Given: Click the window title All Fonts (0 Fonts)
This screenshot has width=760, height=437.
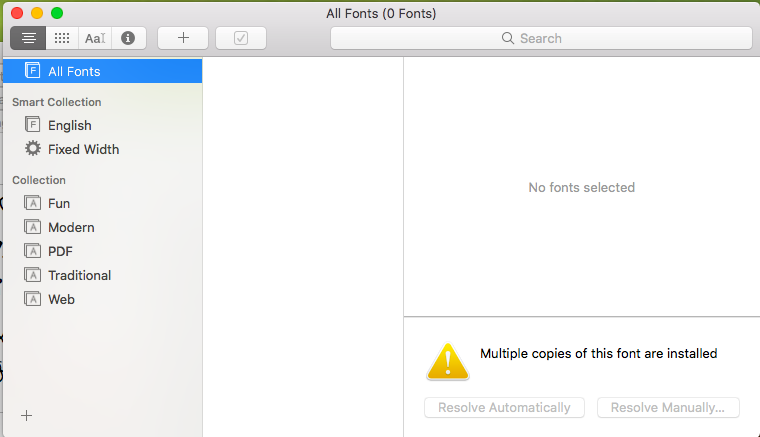Looking at the screenshot, I should [381, 14].
